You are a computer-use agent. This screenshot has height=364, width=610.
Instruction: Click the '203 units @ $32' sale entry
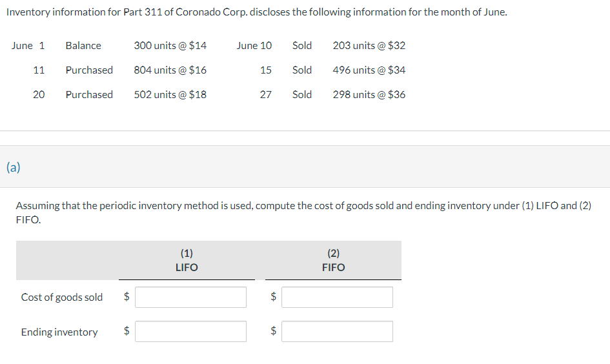coord(369,45)
